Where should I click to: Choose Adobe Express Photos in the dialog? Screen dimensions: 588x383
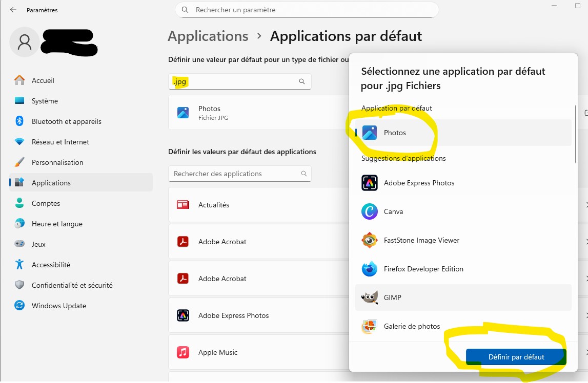point(419,183)
